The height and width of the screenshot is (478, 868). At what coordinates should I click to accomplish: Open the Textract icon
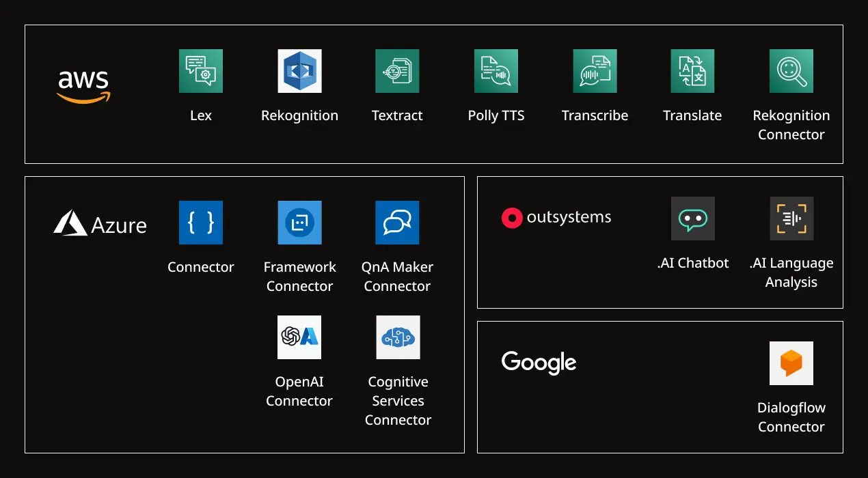[x=397, y=70]
